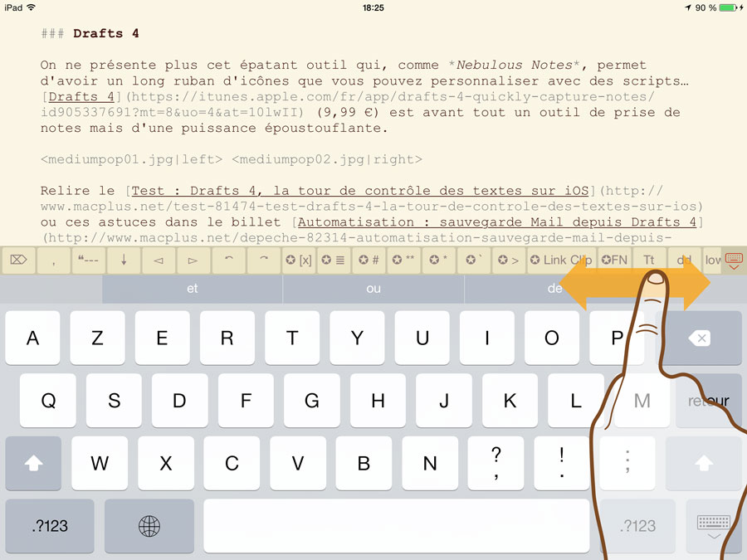Tap the "<mediumpop01.jpg|left>" image tag
The width and height of the screenshot is (747, 560).
click(131, 159)
